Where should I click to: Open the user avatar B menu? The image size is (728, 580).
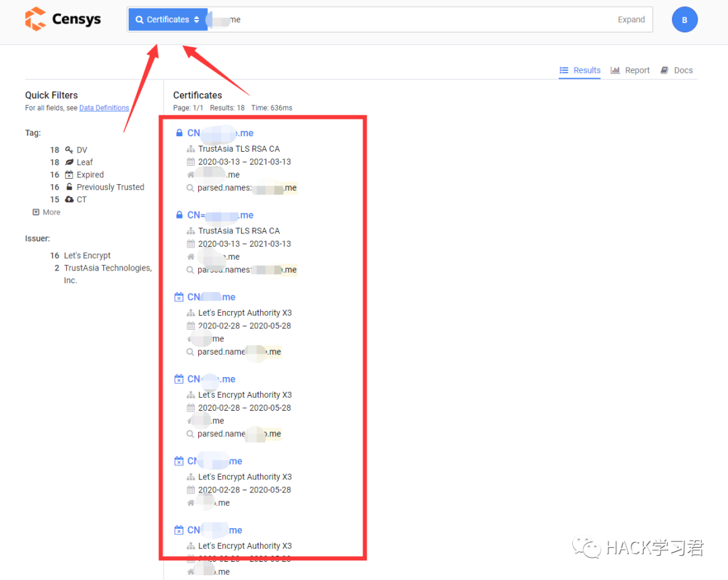684,20
